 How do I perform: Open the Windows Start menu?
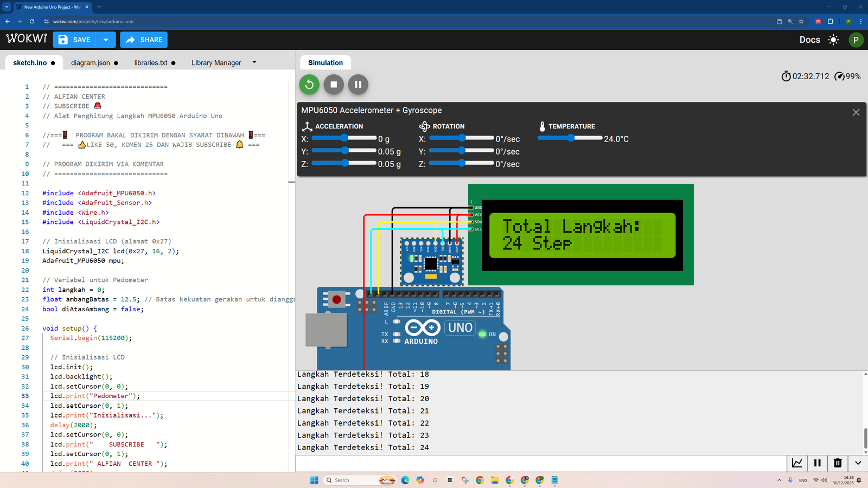314,480
